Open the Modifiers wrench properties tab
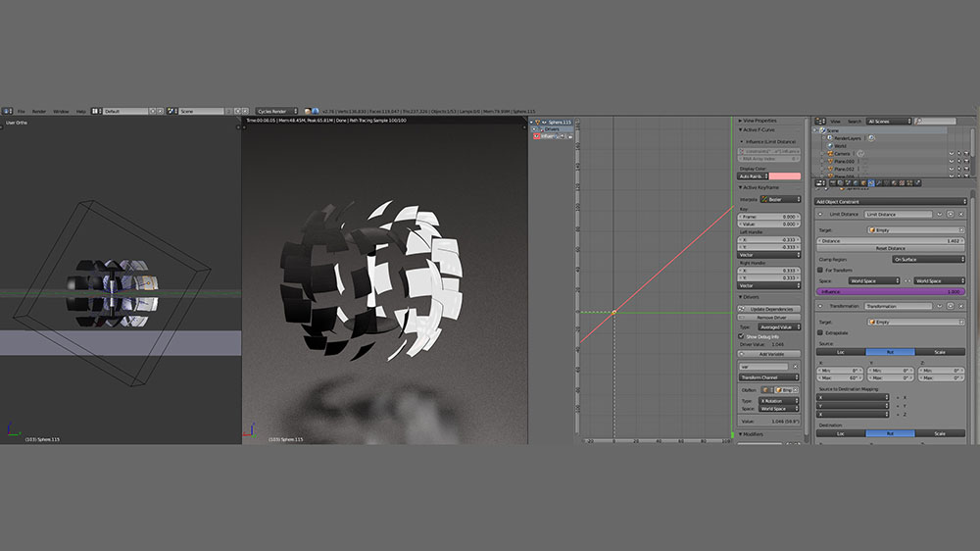 [x=879, y=182]
